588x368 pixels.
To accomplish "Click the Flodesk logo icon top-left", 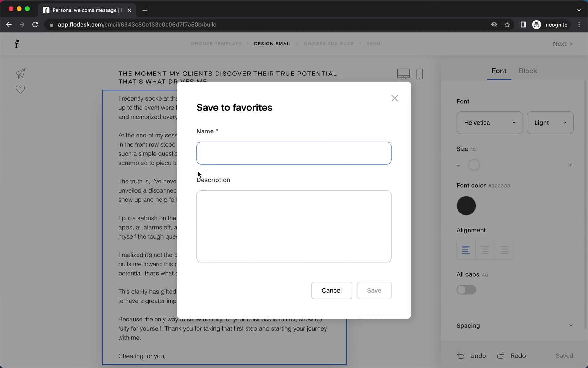I will (x=17, y=43).
